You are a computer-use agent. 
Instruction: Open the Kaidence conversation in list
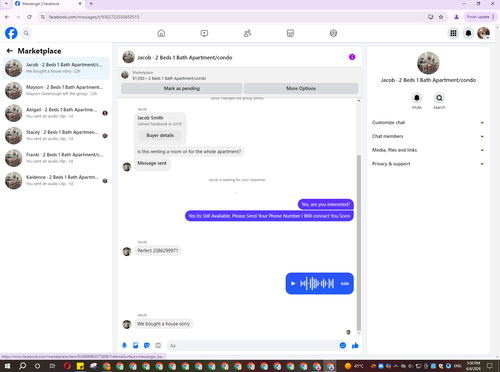[56, 180]
